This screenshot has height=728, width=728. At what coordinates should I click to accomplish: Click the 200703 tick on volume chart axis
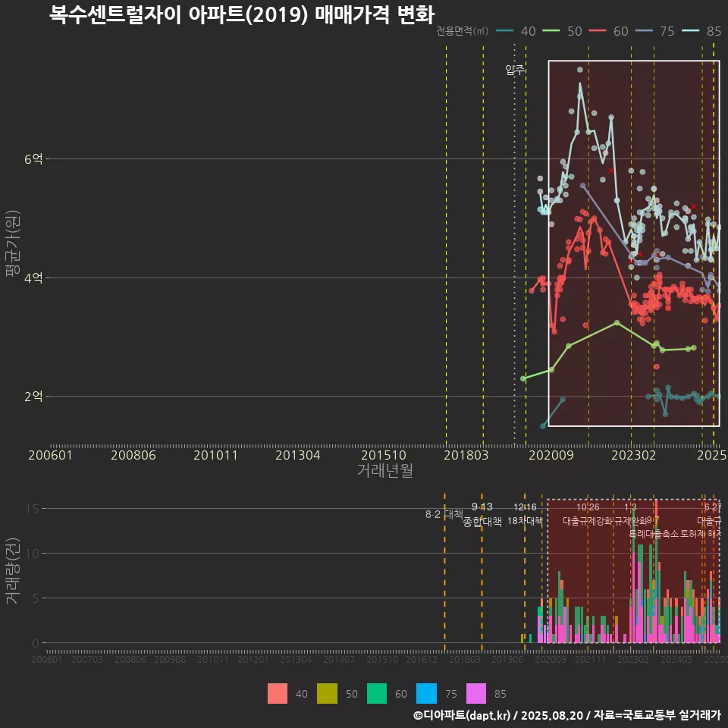point(86,659)
